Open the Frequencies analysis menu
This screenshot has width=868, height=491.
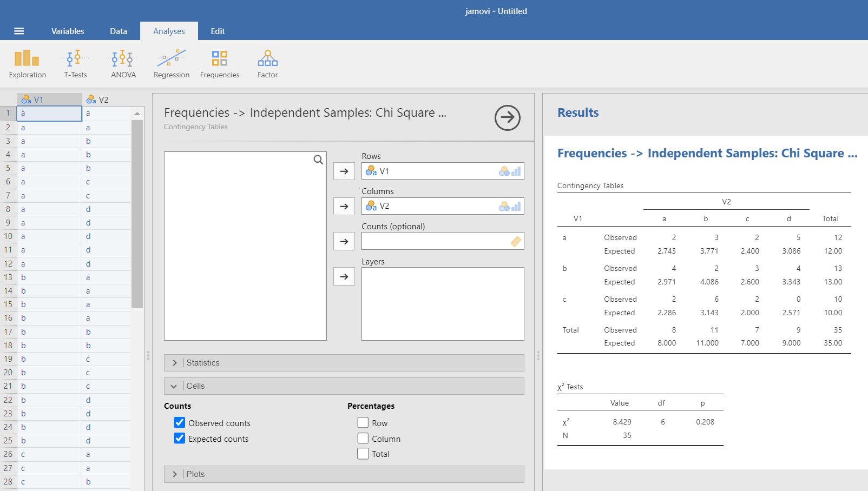pyautogui.click(x=220, y=64)
